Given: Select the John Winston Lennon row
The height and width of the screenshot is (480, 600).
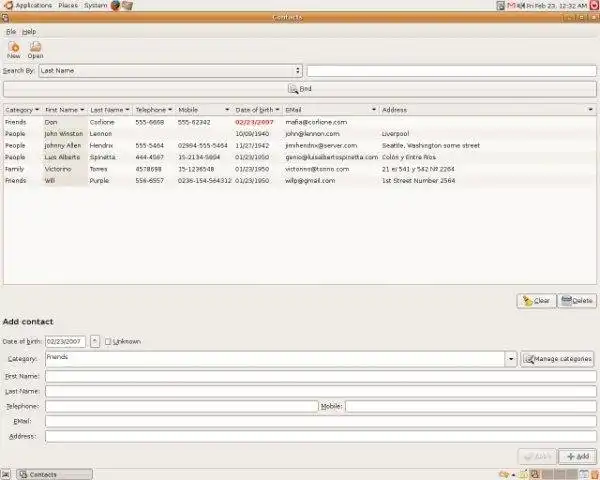Looking at the screenshot, I should tap(300, 134).
